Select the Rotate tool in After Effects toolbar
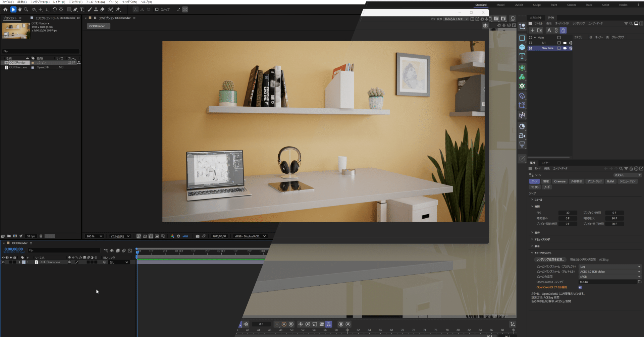 tap(55, 9)
